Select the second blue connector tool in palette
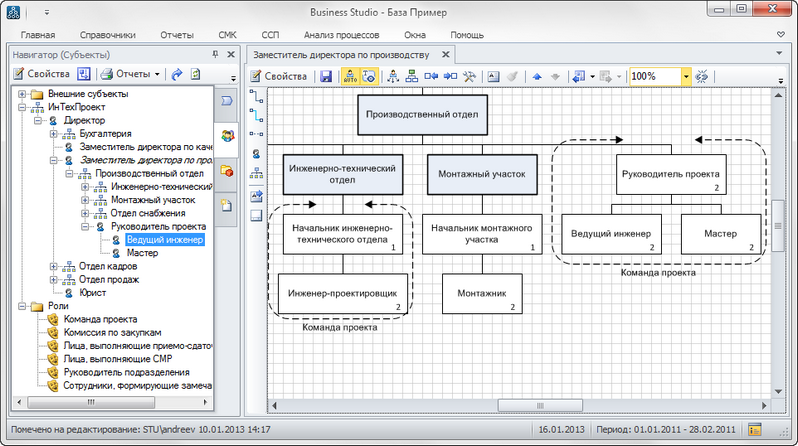The image size is (798, 446). point(256,115)
